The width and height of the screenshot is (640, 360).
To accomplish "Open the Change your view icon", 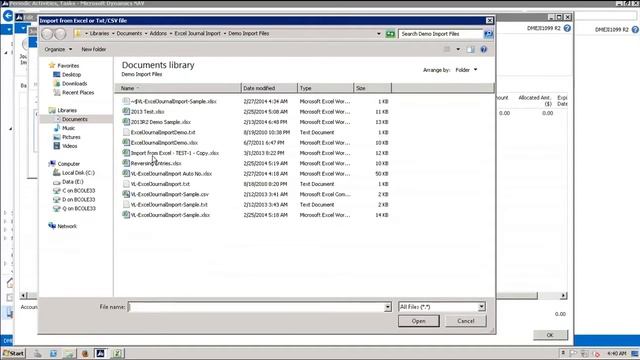I will tap(447, 49).
